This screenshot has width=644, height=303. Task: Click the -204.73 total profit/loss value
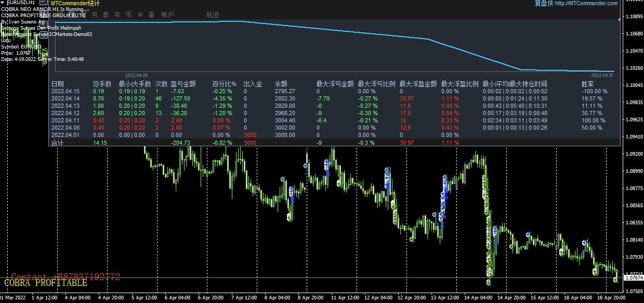pyautogui.click(x=180, y=143)
